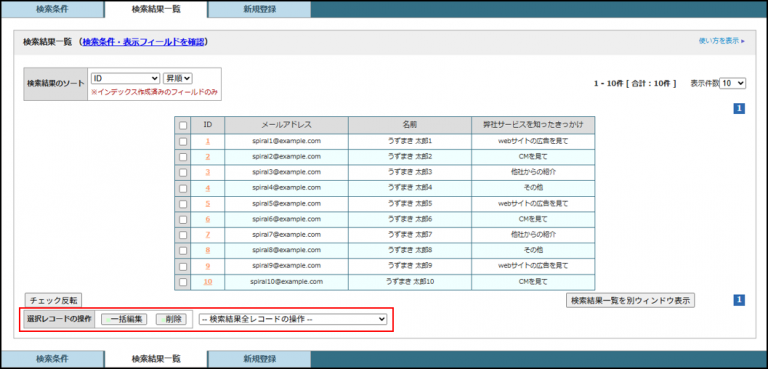Open bottom 新規登録 tab
Viewport: 768px width, 369px height.
click(259, 359)
